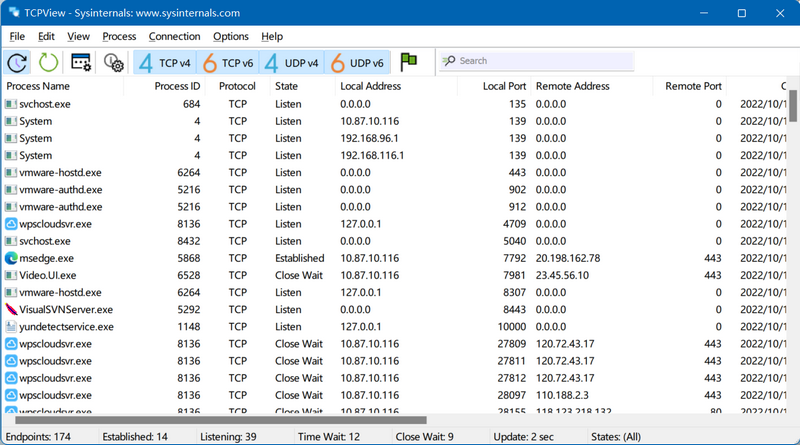Click Listening: 39 in status bar

[x=228, y=437]
